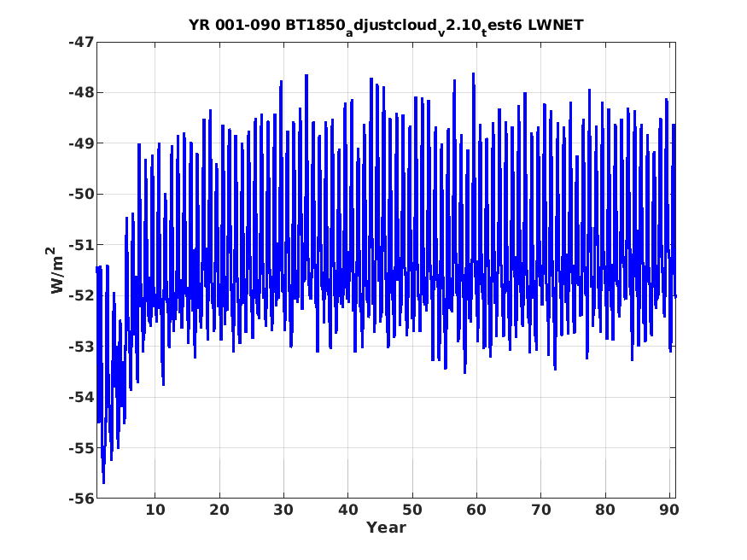
Task: Click the x-axis tick label 60
Action: tap(476, 510)
